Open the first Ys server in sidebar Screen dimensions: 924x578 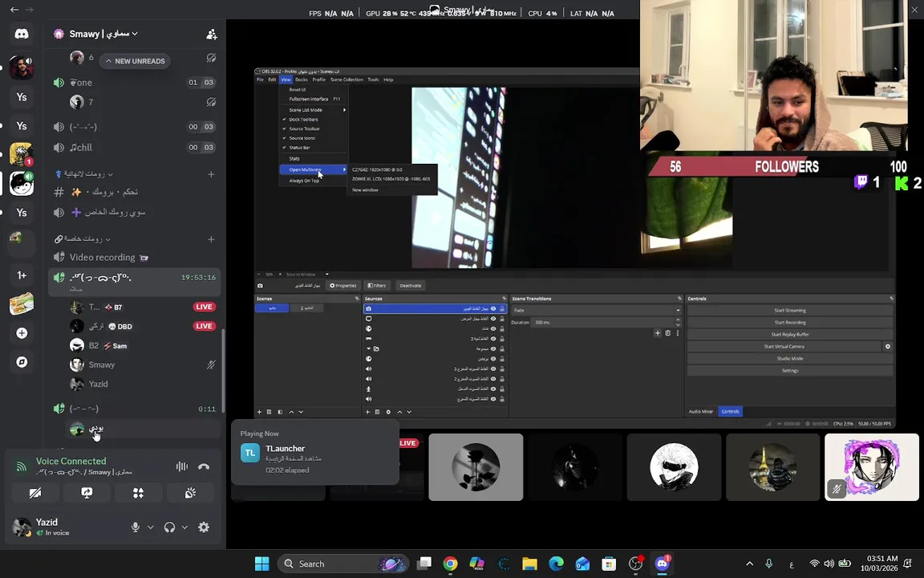tap(22, 96)
